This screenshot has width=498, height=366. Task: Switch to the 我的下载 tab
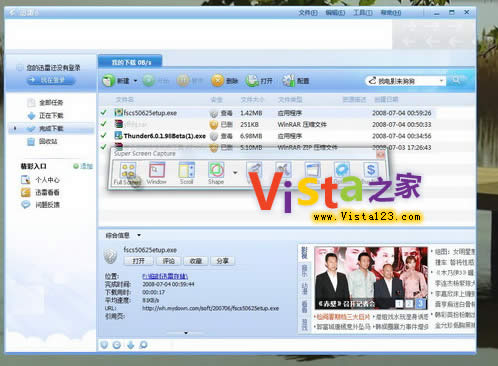click(131, 62)
